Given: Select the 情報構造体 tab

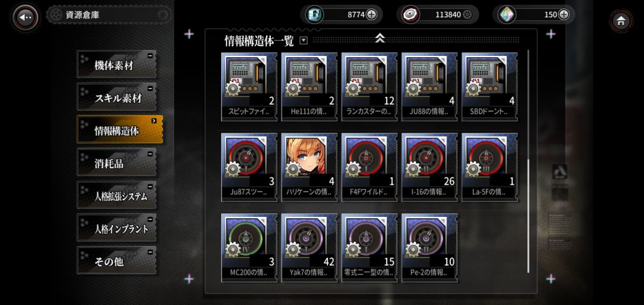Looking at the screenshot, I should click(x=120, y=130).
